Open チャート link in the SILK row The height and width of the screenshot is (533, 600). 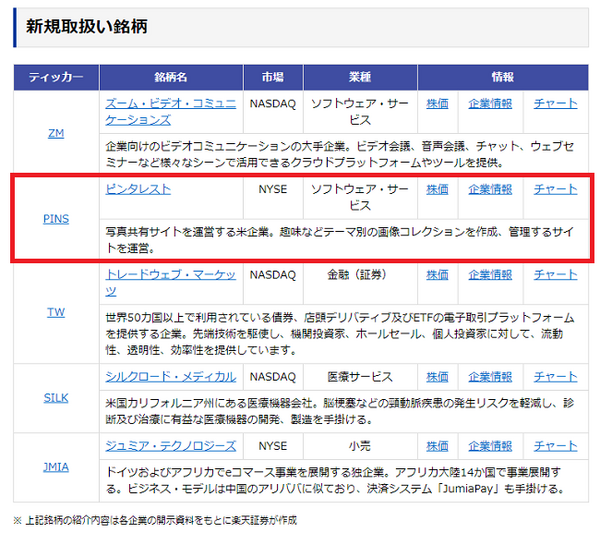556,377
